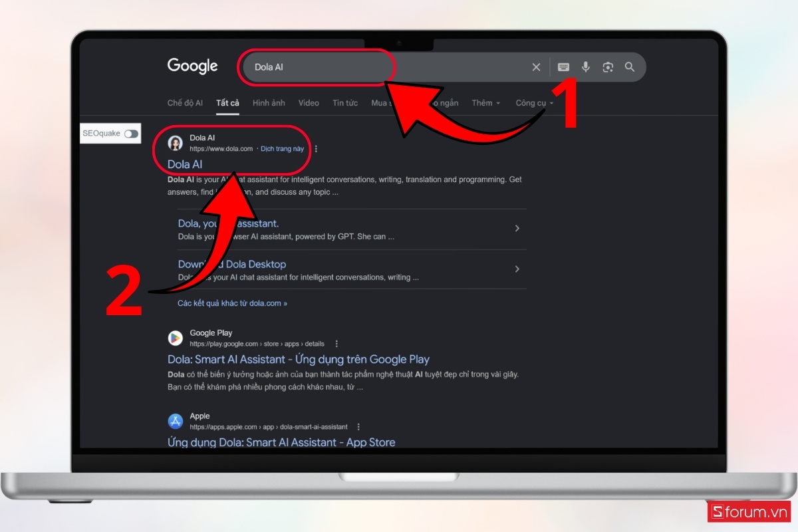Open chevron for Download Dola Desktop sitelink
Screen dimensions: 798x532
click(x=517, y=269)
